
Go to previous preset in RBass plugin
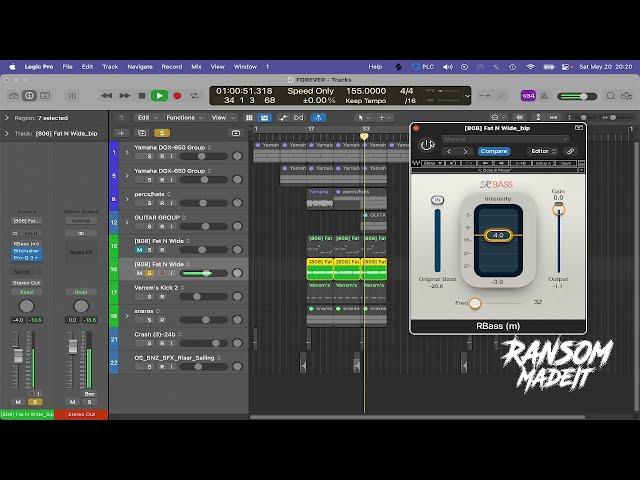coord(449,151)
